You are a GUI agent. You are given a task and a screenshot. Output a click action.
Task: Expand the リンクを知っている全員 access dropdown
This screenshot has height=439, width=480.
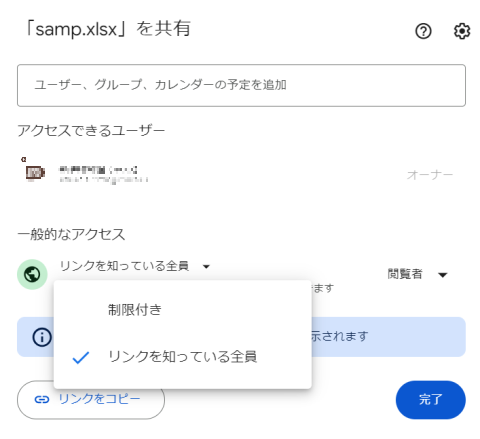(x=135, y=266)
